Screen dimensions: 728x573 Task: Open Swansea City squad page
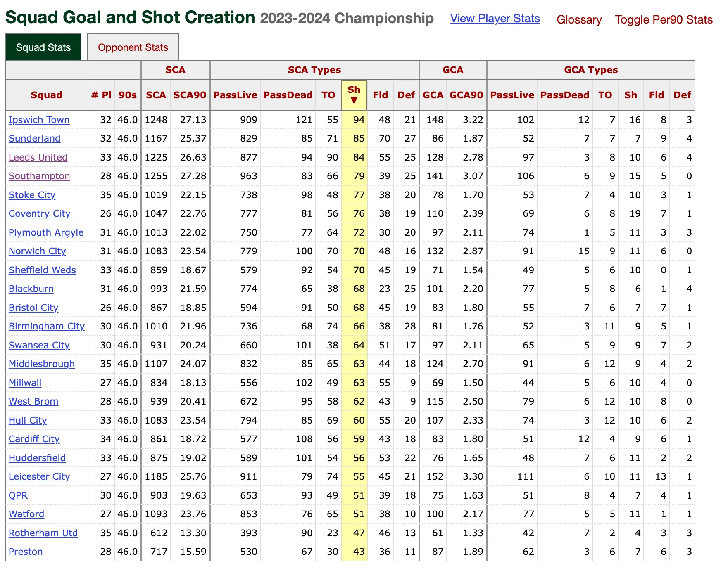(39, 345)
